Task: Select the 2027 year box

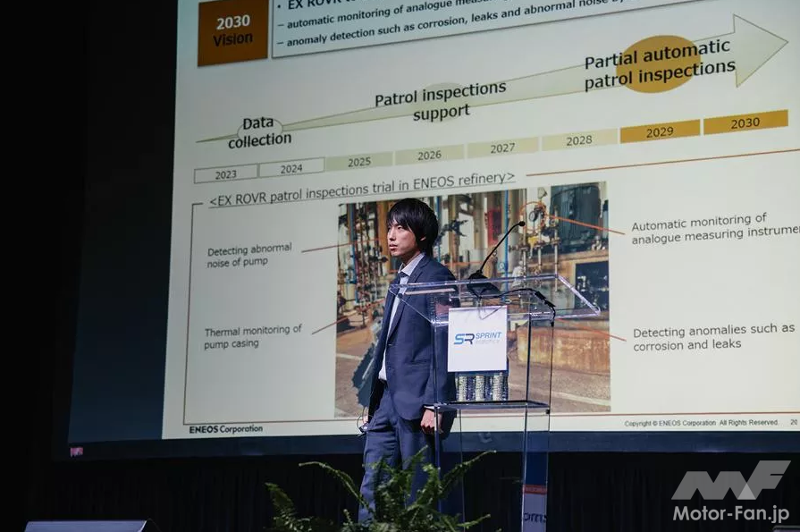Action: [x=502, y=148]
